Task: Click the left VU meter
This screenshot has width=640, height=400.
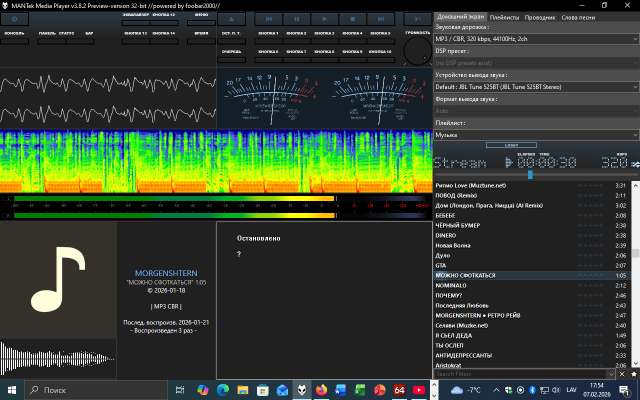Action: (271, 98)
